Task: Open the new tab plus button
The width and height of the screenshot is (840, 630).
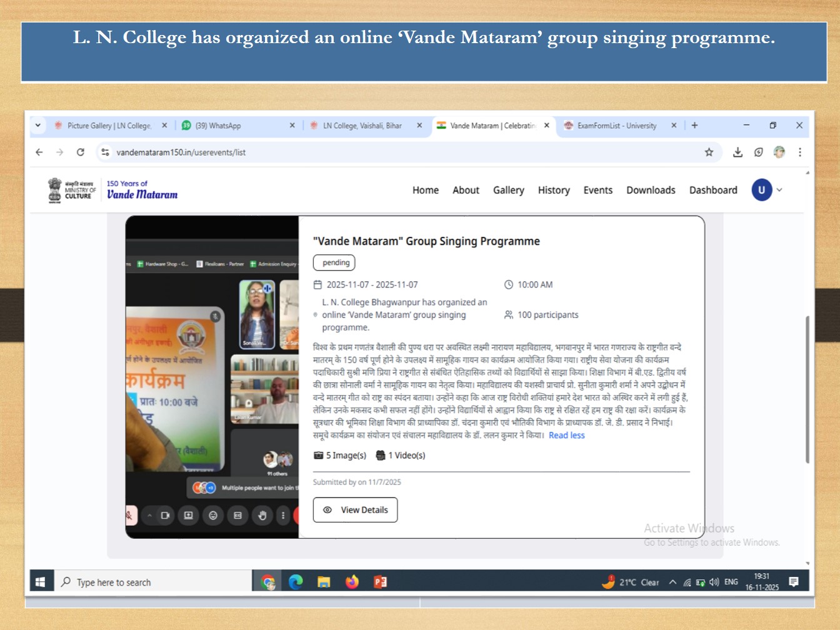Action: (x=694, y=125)
